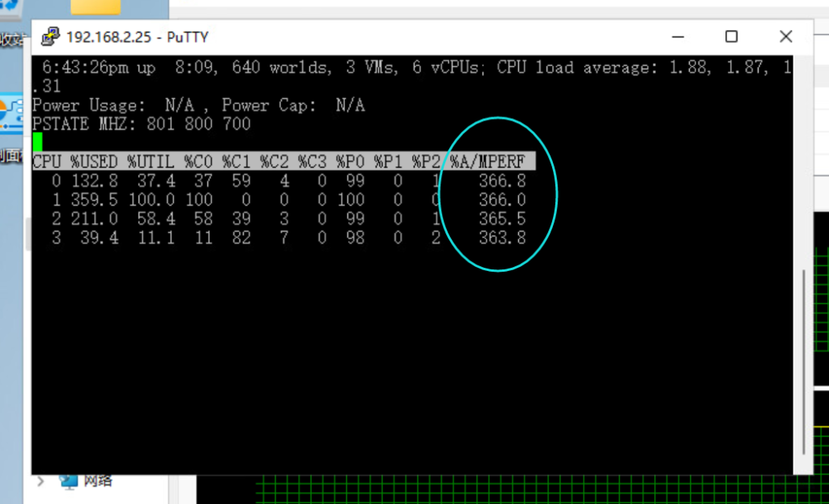Click the %P0 column header
The image size is (829, 504).
[x=350, y=162]
